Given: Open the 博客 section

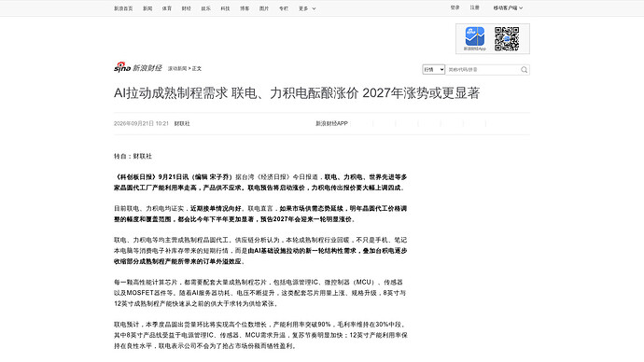Looking at the screenshot, I should pos(245,8).
